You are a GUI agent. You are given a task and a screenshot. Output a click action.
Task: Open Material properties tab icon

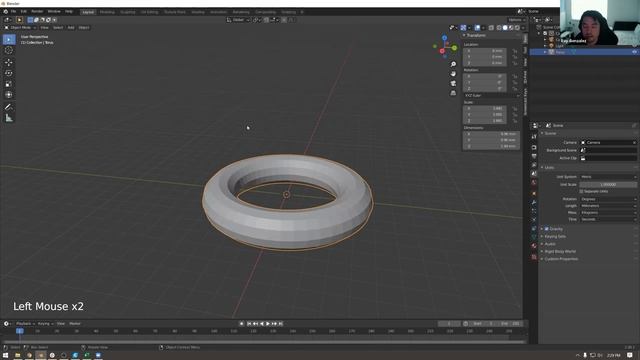click(534, 246)
